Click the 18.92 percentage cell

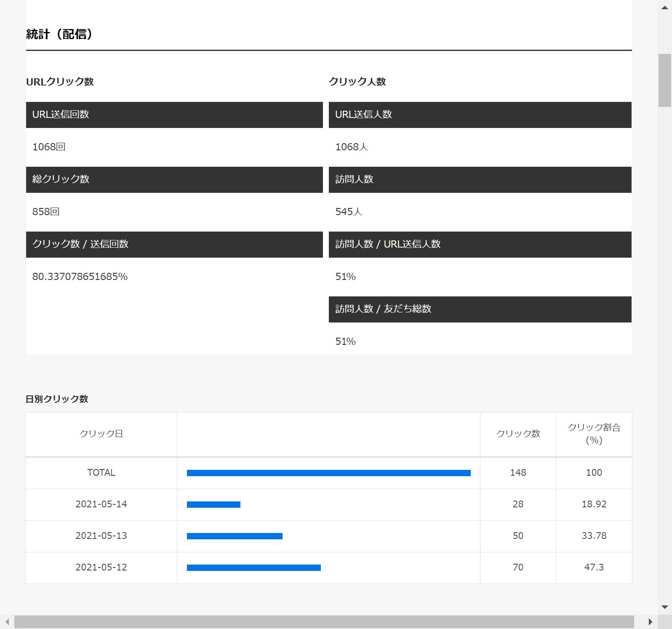[x=594, y=504]
